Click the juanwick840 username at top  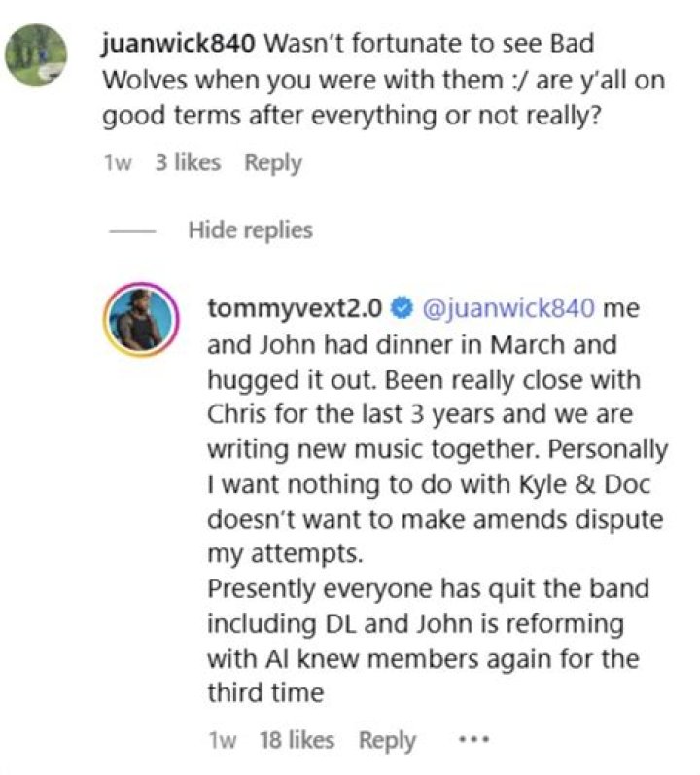pyautogui.click(x=179, y=44)
